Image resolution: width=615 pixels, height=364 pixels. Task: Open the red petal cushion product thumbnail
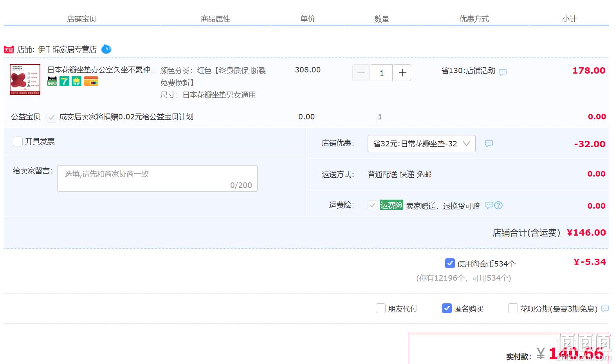pos(25,79)
